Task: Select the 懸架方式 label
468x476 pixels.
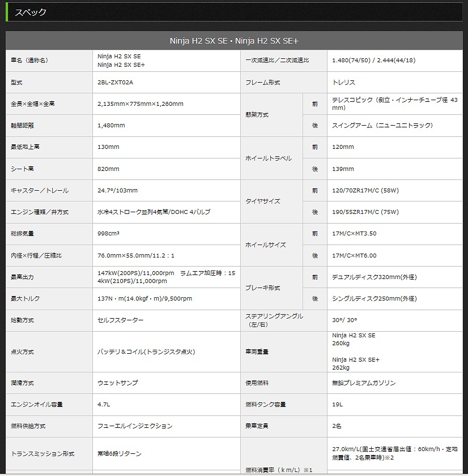Action: coord(257,115)
